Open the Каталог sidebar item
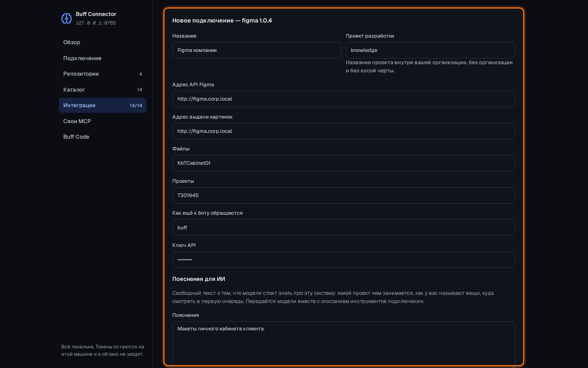Viewport: 588px width, 368px height. pos(102,90)
